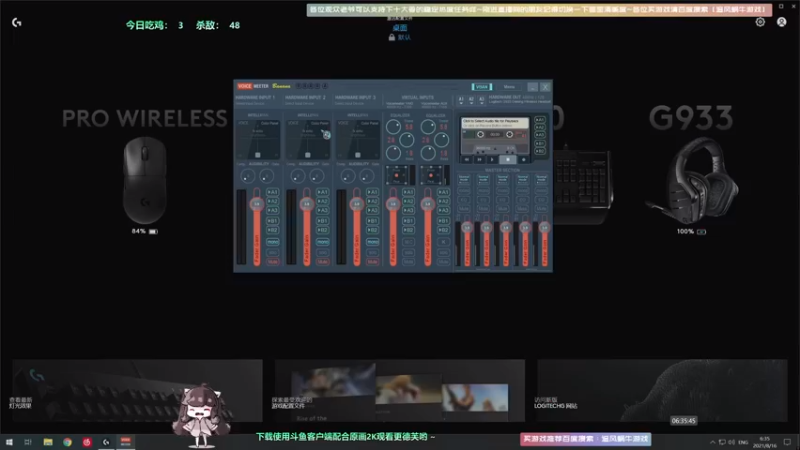Click the G HUB back arrow logo

(x=17, y=22)
